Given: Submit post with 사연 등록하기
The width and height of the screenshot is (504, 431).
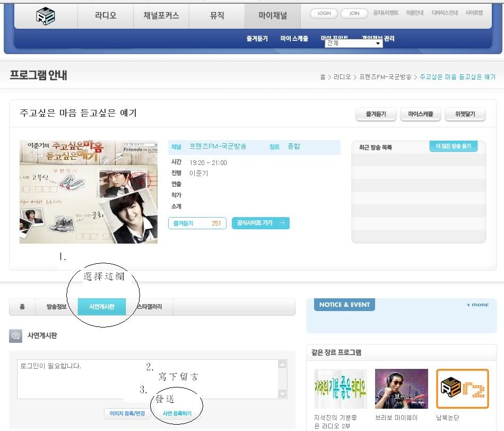Looking at the screenshot, I should [177, 413].
